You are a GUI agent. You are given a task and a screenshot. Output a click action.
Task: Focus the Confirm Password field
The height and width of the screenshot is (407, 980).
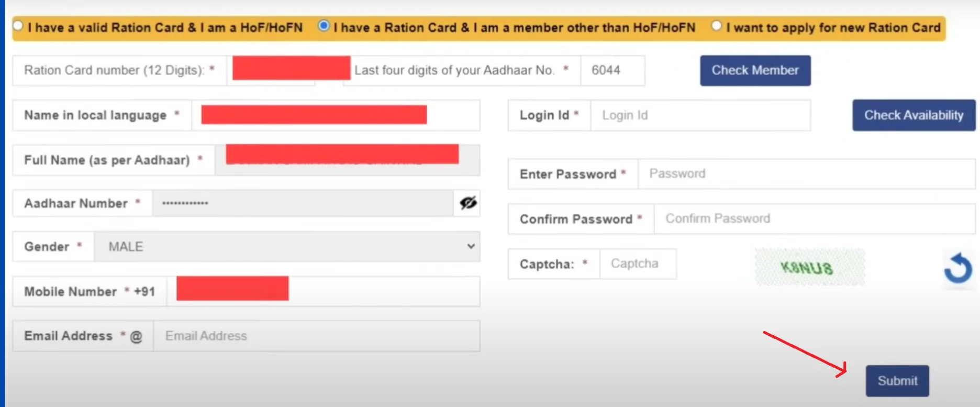click(x=814, y=218)
